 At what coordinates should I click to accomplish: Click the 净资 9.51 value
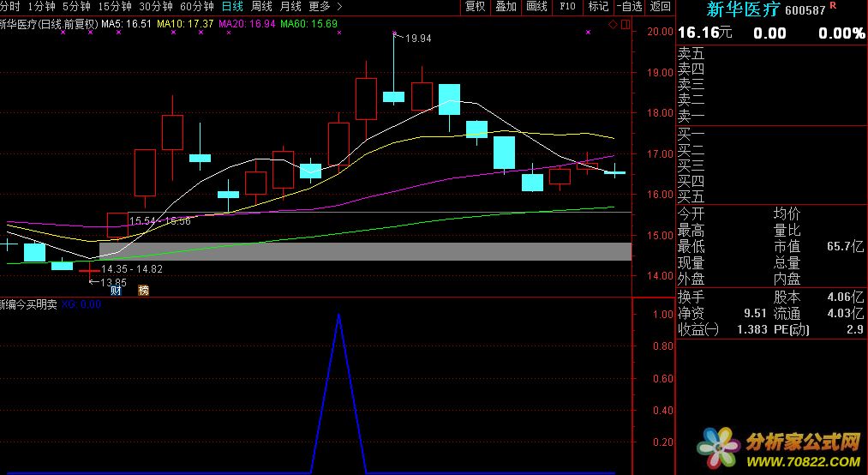coord(756,313)
